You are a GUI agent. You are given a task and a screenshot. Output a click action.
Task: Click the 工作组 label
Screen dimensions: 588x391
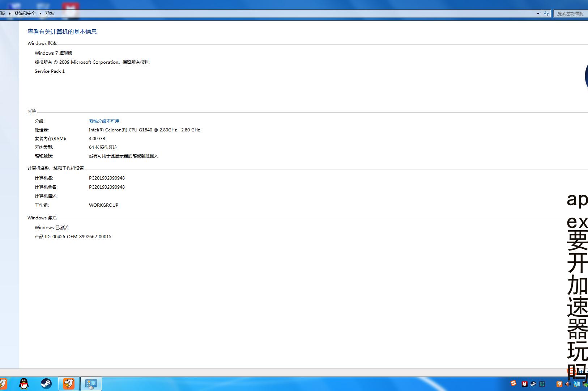42,205
